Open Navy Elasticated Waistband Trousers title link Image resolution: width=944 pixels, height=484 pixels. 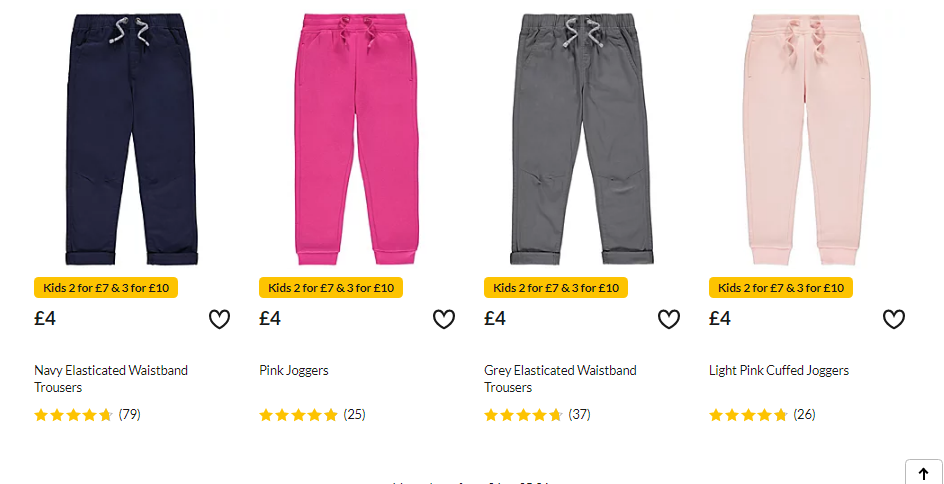click(111, 379)
